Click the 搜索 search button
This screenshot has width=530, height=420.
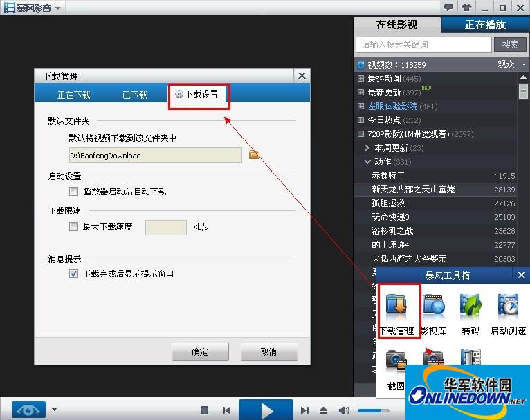510,44
